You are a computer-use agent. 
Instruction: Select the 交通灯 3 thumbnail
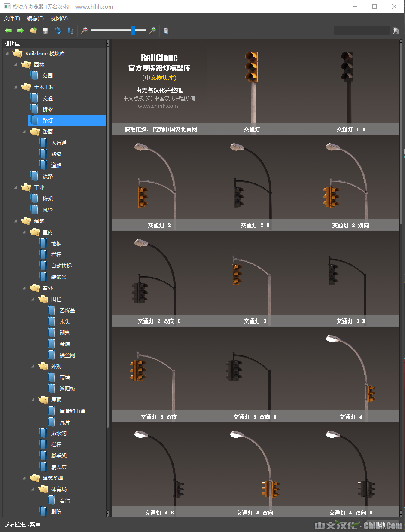[255, 278]
